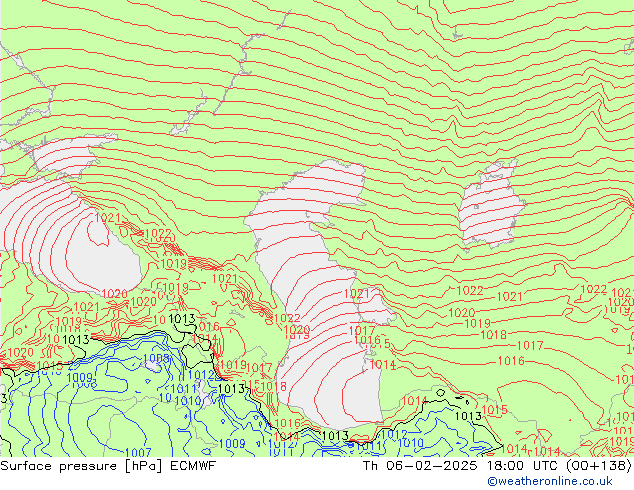Click the blue 1007 isobar label
634x490 pixels.
138,452
